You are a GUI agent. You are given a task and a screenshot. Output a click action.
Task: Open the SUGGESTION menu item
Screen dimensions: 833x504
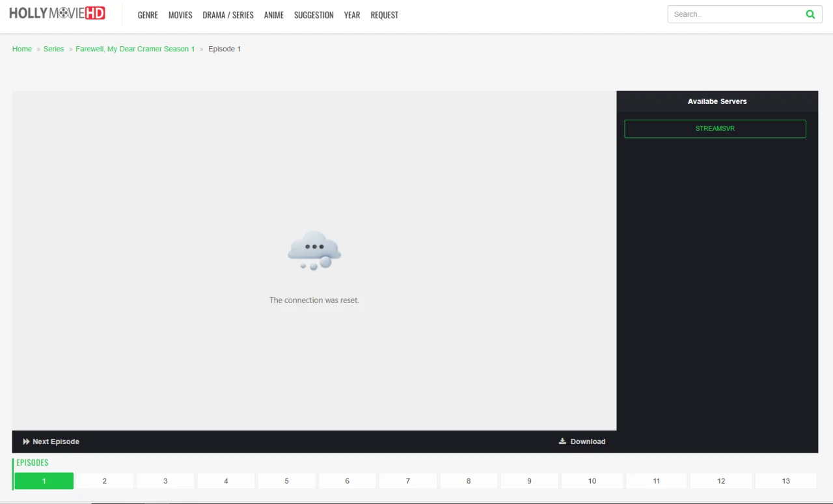314,15
